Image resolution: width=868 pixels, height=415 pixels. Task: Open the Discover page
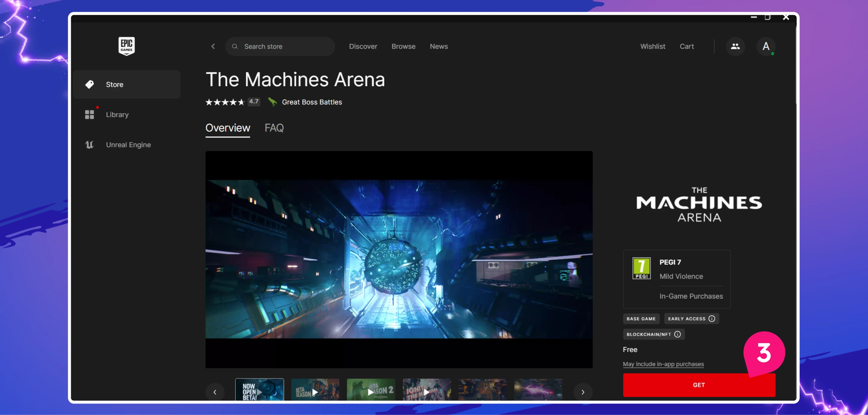[x=363, y=46]
